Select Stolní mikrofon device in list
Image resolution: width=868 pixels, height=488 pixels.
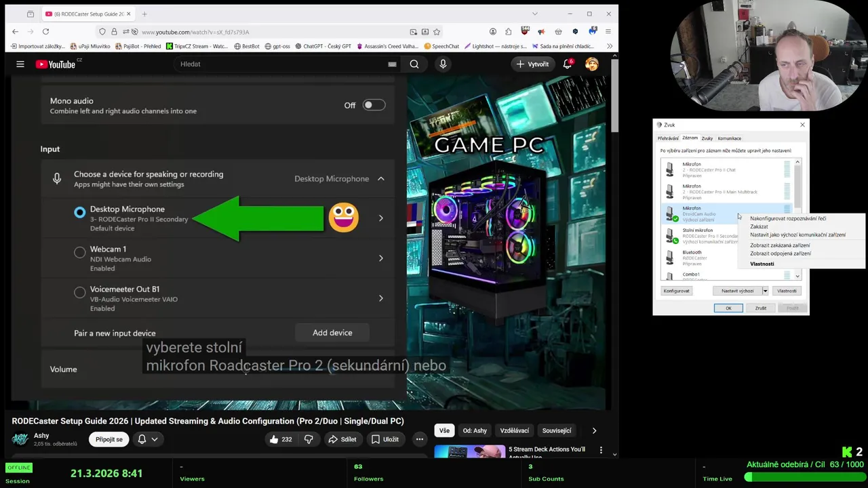coord(698,236)
